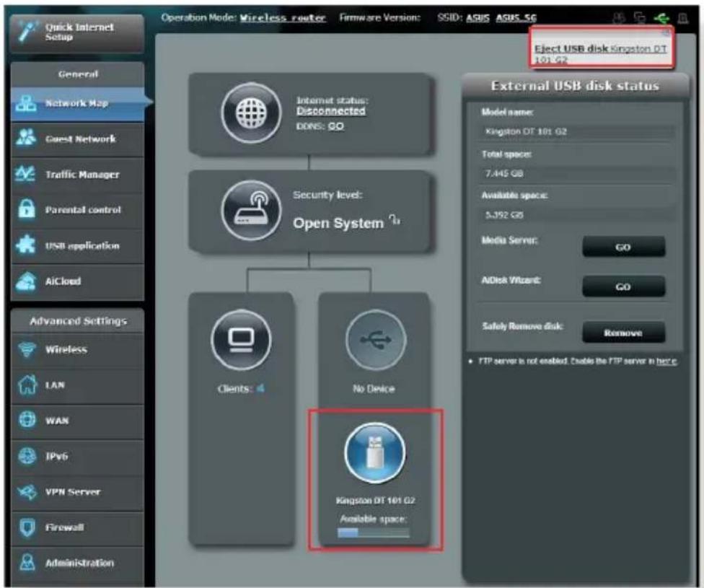Select the Internet globe icon
The image size is (704, 588).
252,113
